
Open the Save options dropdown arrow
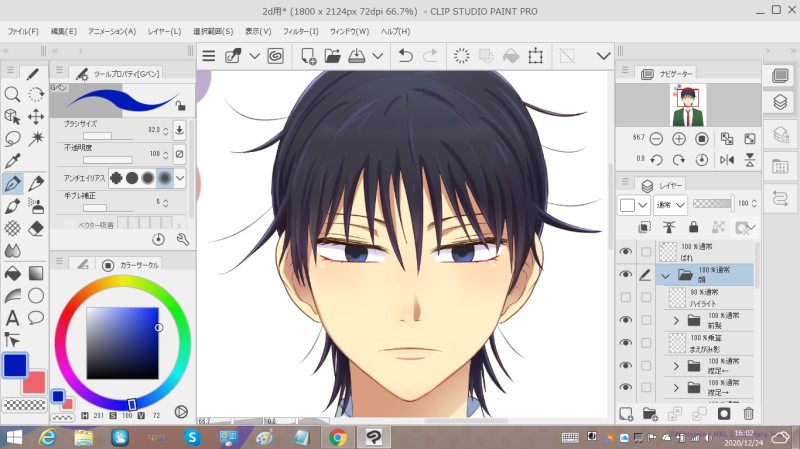pos(378,56)
